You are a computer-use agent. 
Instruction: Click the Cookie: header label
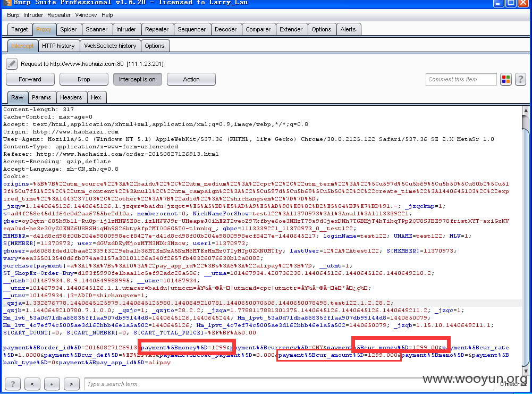click(x=14, y=177)
